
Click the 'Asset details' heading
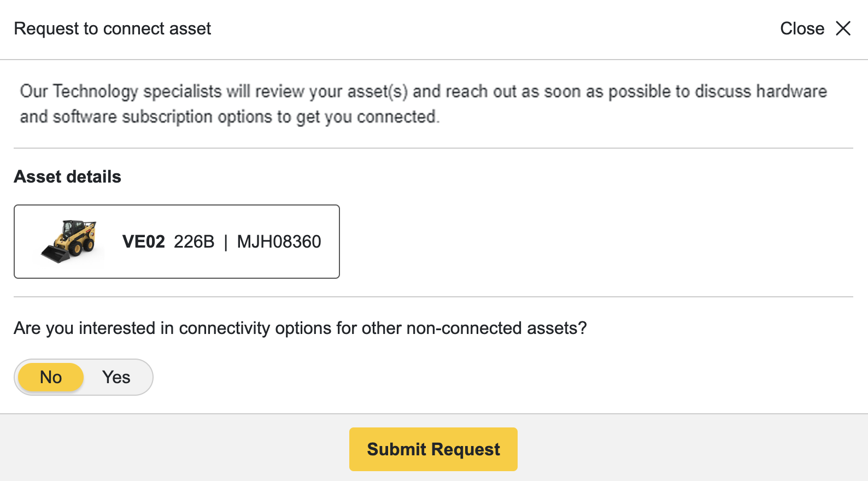pyautogui.click(x=67, y=177)
